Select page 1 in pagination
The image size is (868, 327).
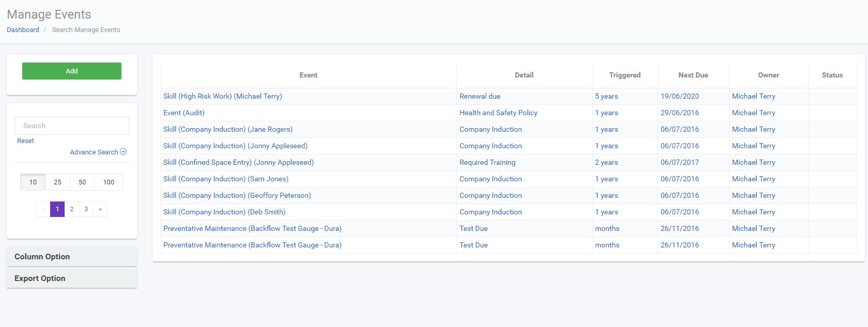point(57,209)
